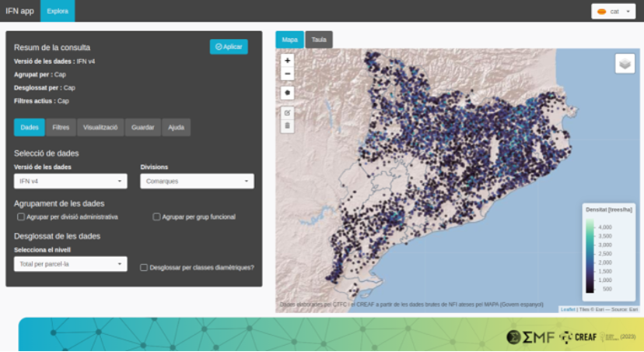Open the Versió de les dades dropdown
644x352 pixels.
pos(71,181)
